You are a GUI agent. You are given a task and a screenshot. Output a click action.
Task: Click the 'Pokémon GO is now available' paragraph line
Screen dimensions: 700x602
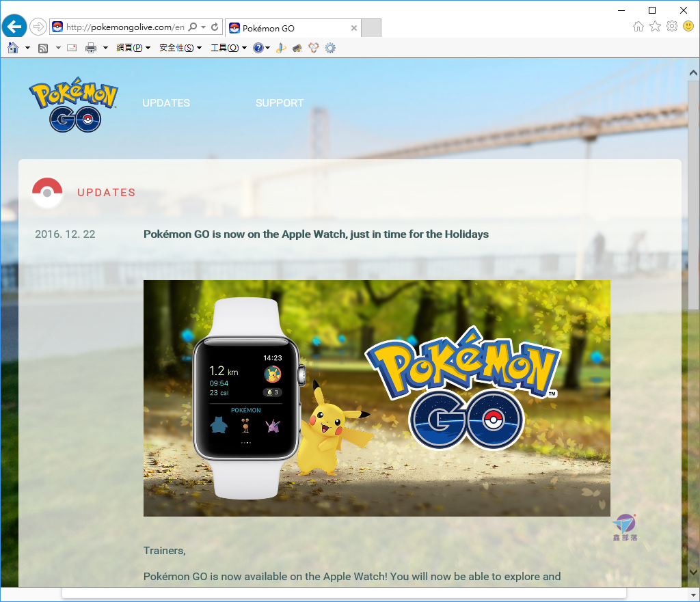point(352,577)
